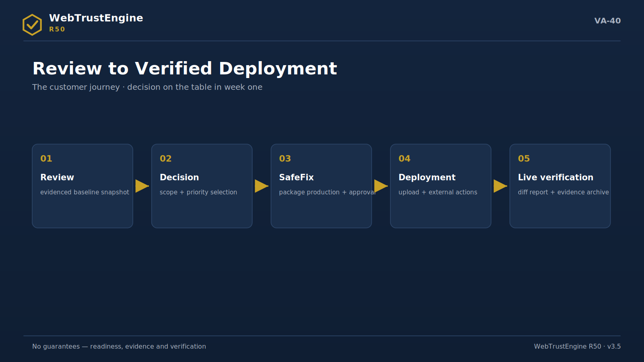Click the WebTrustEngine brand name in header
Viewport: 644px width, 362px height.
click(96, 18)
